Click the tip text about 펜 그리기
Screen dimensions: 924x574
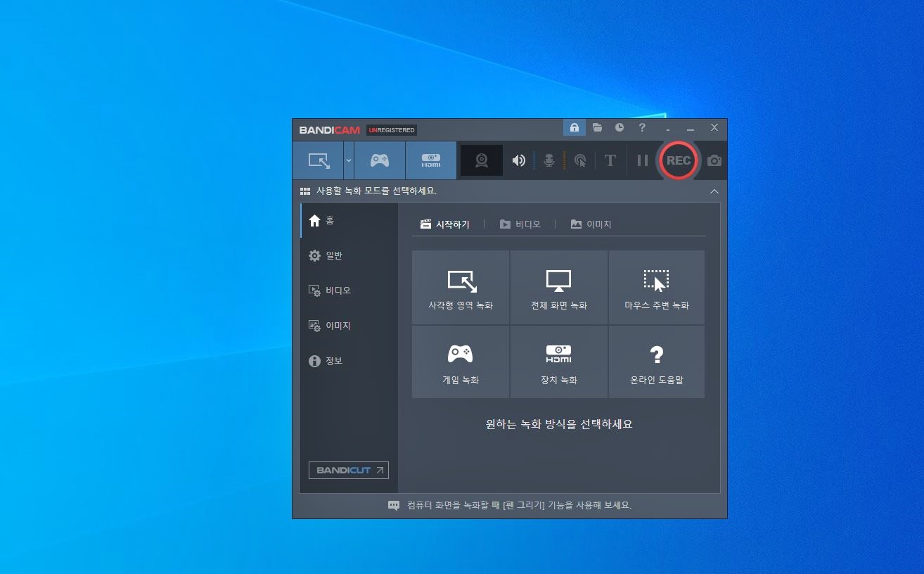point(519,506)
